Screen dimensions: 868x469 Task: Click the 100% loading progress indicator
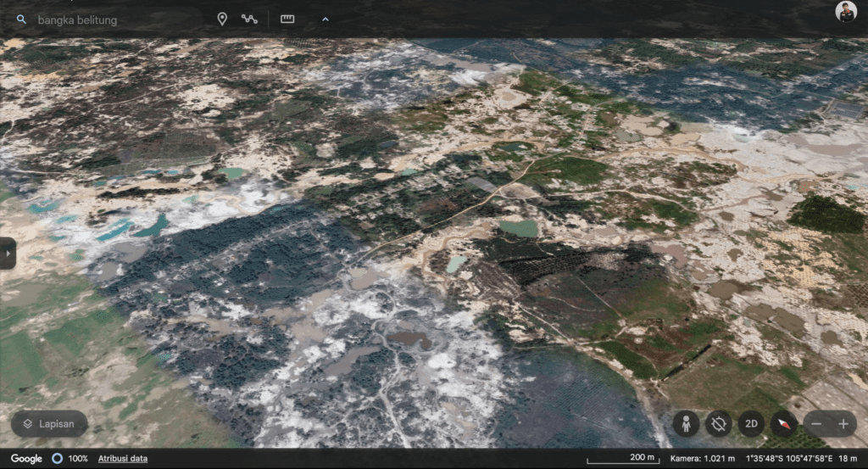tap(70, 459)
